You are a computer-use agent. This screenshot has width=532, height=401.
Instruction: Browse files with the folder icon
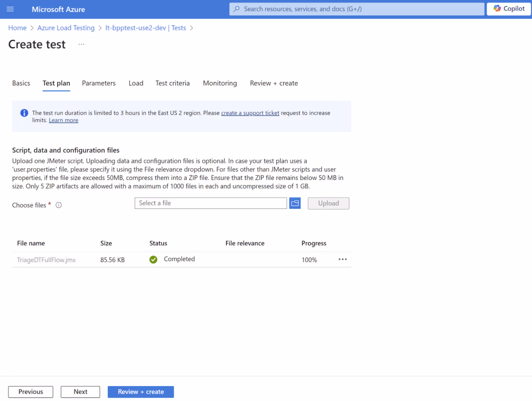tap(295, 203)
